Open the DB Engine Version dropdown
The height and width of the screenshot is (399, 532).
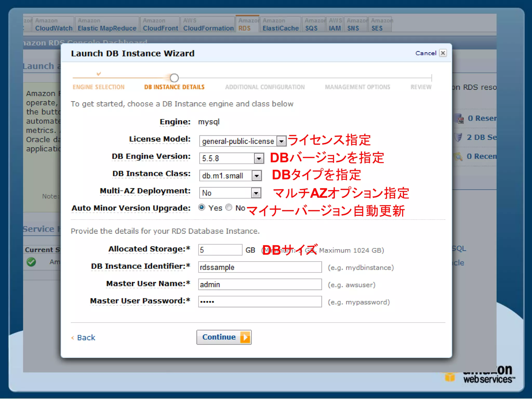231,158
